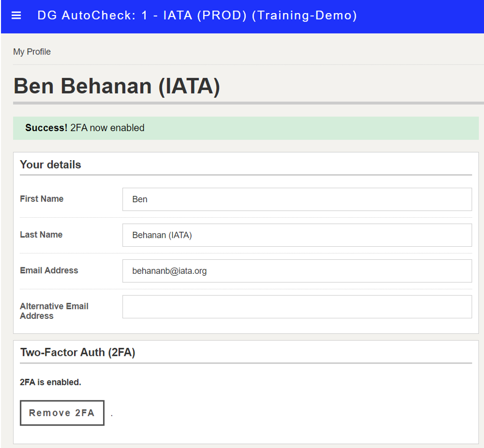Click the Remove 2FA button
The image size is (484, 448).
(62, 413)
